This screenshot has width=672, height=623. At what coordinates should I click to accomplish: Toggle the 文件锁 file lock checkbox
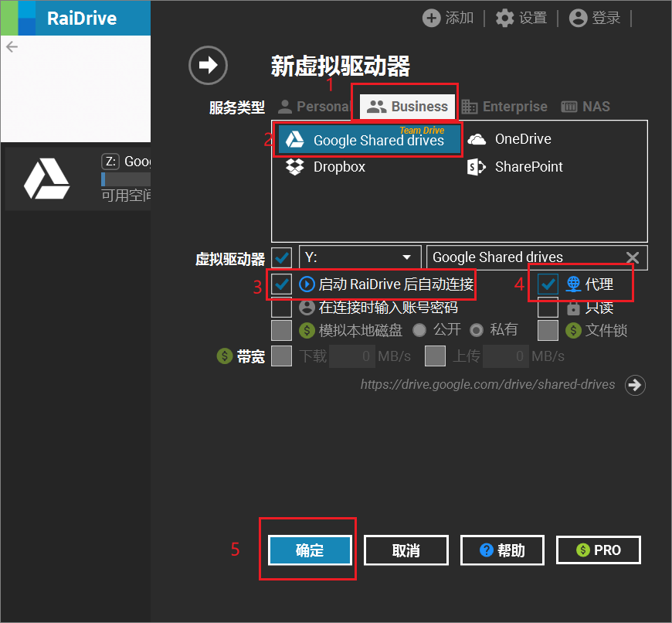point(548,331)
